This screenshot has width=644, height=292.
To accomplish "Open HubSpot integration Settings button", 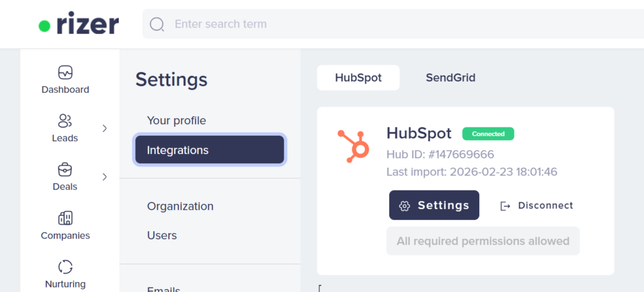I will pyautogui.click(x=434, y=205).
